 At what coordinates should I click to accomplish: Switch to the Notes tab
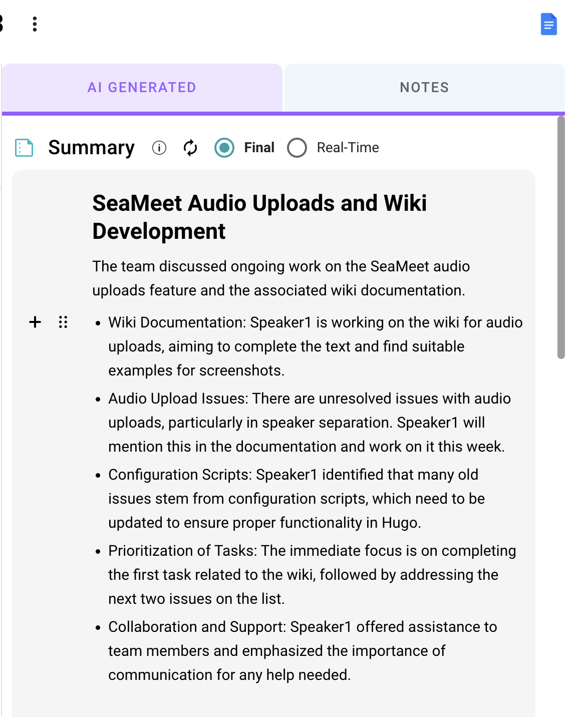424,88
